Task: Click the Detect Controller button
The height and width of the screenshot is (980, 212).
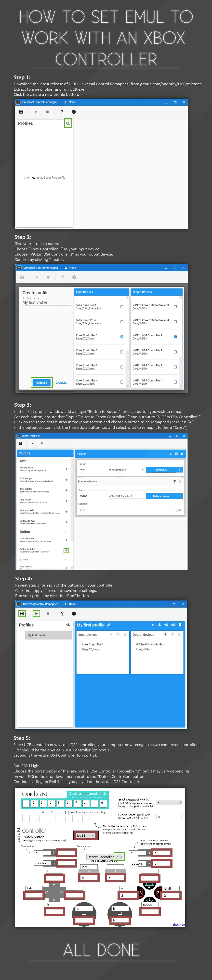Action: click(x=101, y=857)
